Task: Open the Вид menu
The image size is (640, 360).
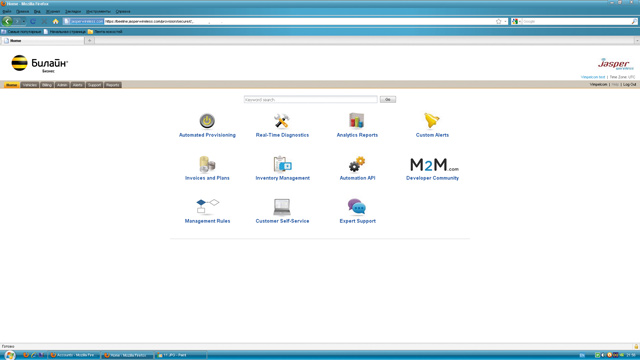Action: click(x=37, y=11)
